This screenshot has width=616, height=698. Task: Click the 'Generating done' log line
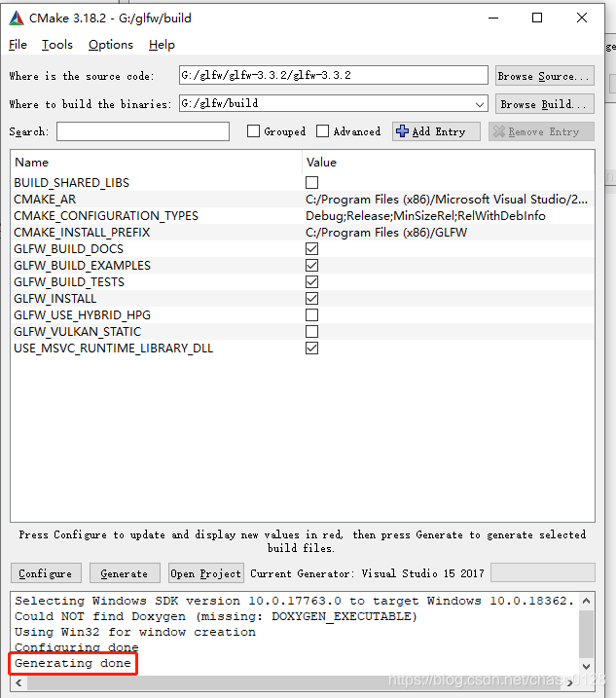[73, 663]
